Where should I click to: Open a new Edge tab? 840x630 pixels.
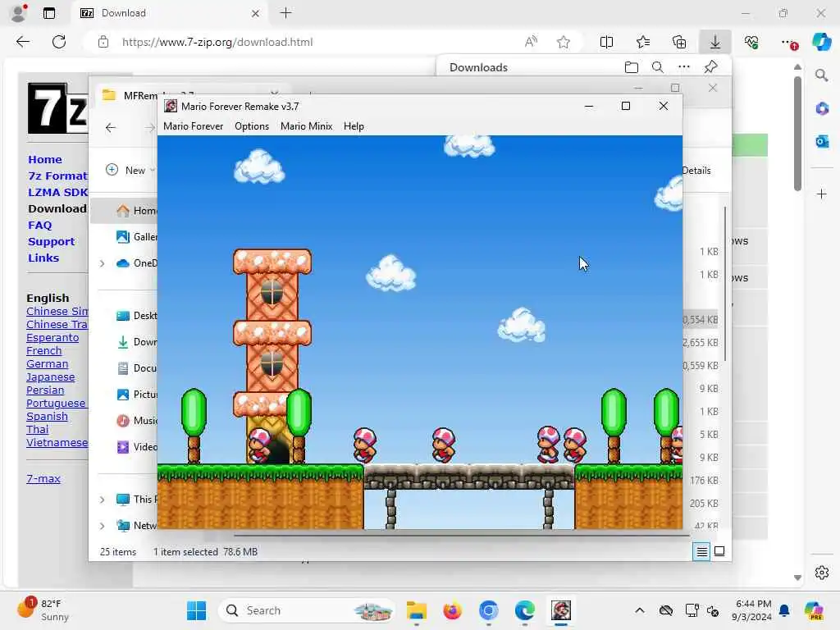[x=286, y=13]
